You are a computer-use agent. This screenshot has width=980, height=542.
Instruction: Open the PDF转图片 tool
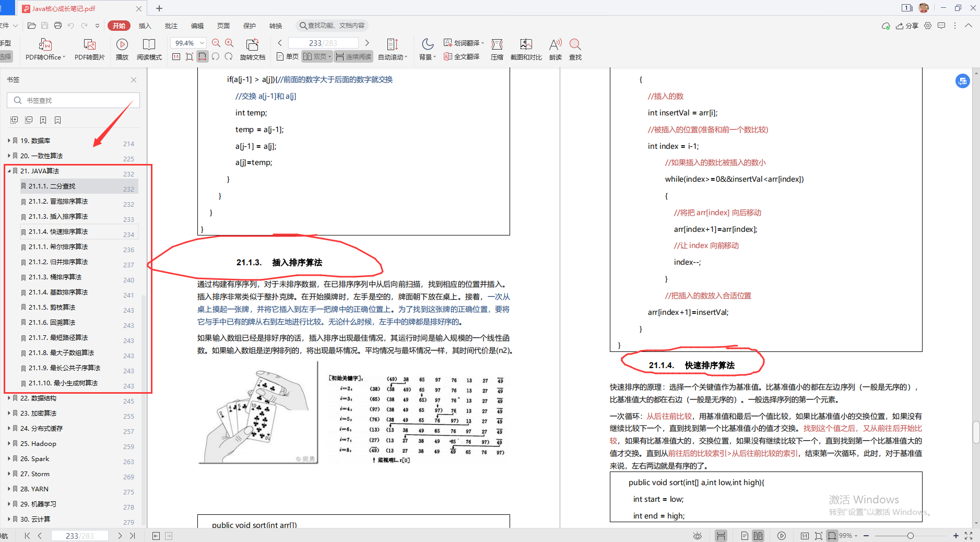(x=89, y=50)
